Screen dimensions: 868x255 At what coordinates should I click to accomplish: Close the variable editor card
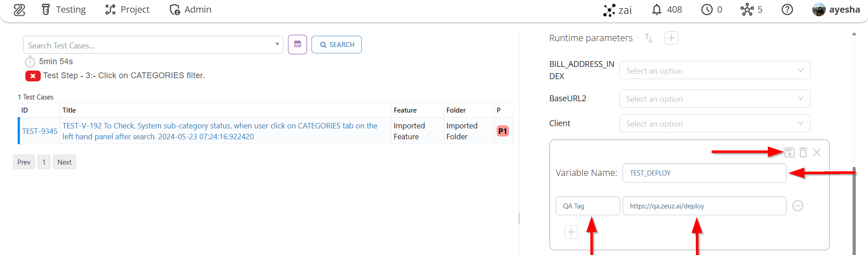tap(817, 152)
